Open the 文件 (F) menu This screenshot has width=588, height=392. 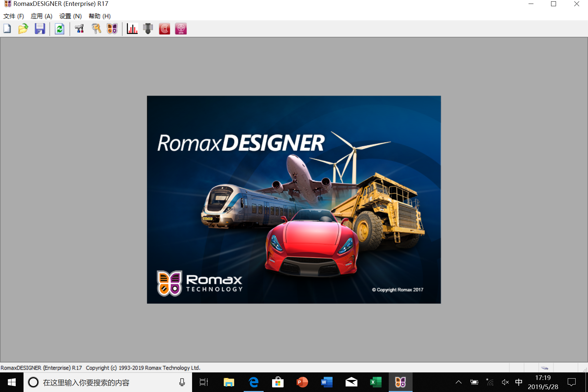point(14,16)
